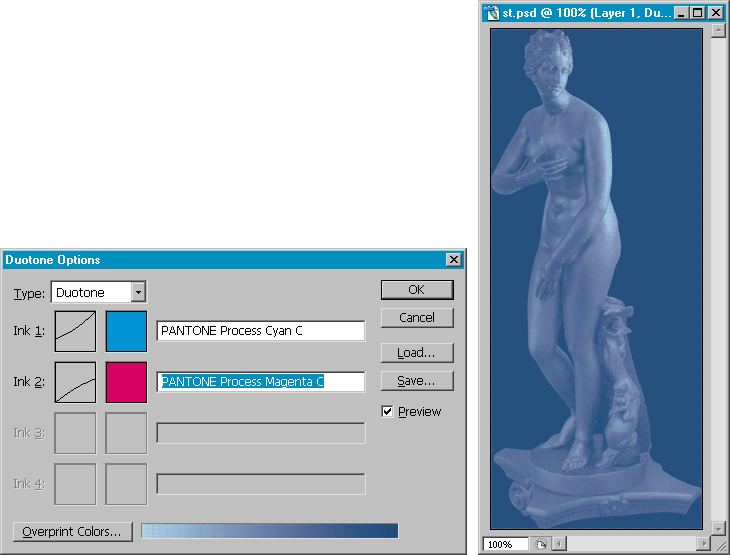Click the cyan Ink 1 color swatch
Viewport: 730px width, 555px height.
pyautogui.click(x=126, y=331)
